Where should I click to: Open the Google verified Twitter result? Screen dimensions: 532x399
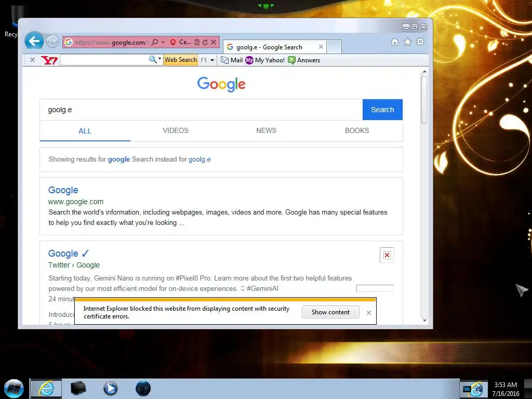coord(69,254)
